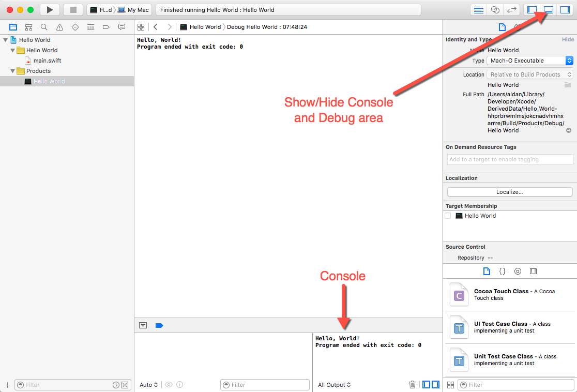Toggle the console pane button

[435, 385]
